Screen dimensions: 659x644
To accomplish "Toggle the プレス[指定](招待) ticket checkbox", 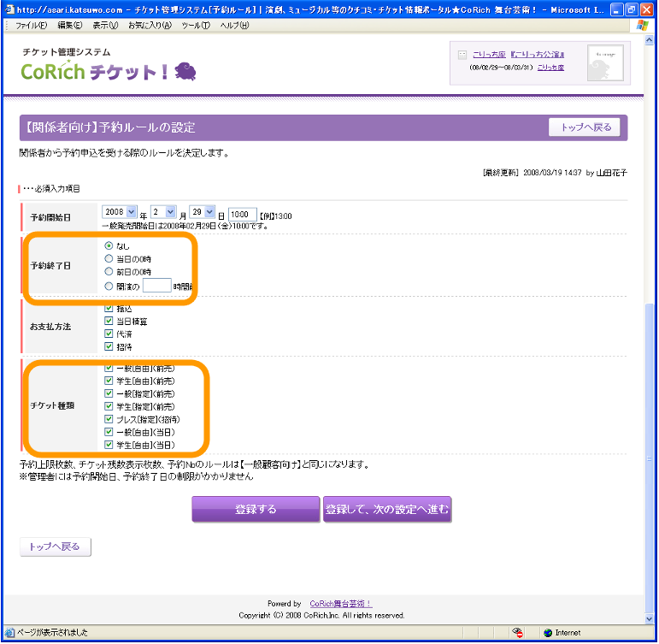I will click(x=109, y=420).
